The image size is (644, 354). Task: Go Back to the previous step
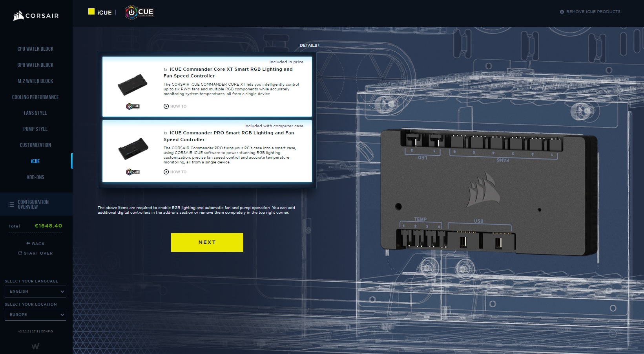click(x=35, y=244)
